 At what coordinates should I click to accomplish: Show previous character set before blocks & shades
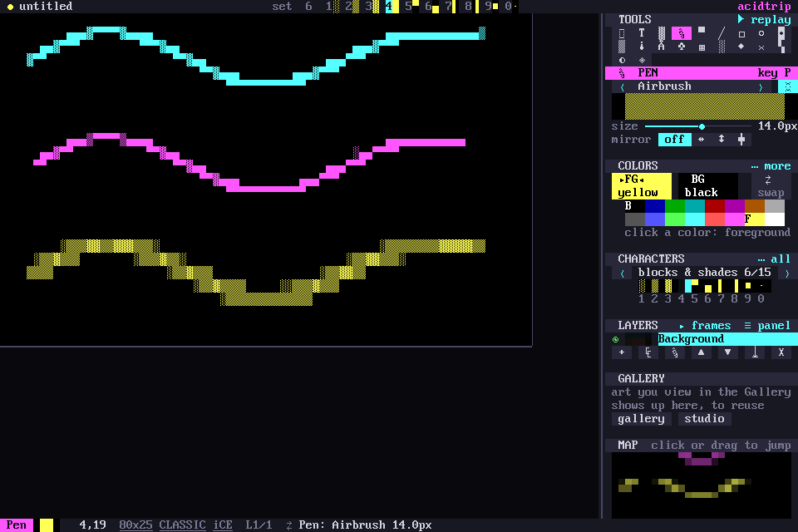pos(622,273)
